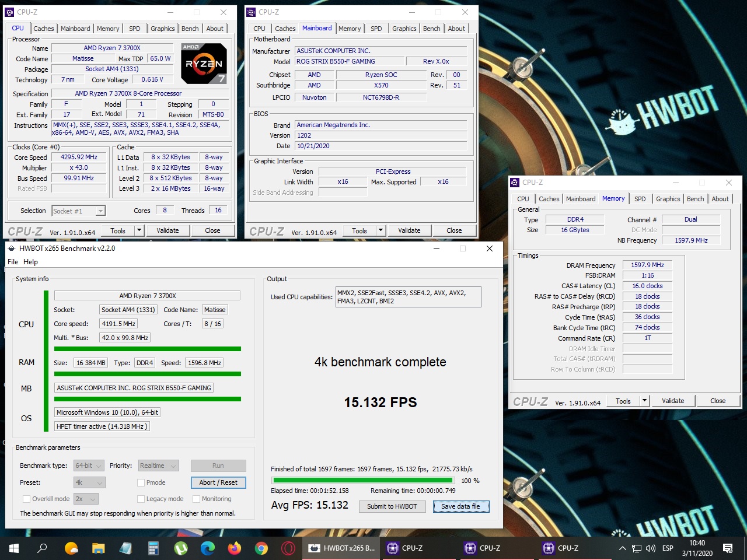Click CAS# Latency 16.0 clocks value
Image resolution: width=747 pixels, height=560 pixels.
[x=647, y=286]
